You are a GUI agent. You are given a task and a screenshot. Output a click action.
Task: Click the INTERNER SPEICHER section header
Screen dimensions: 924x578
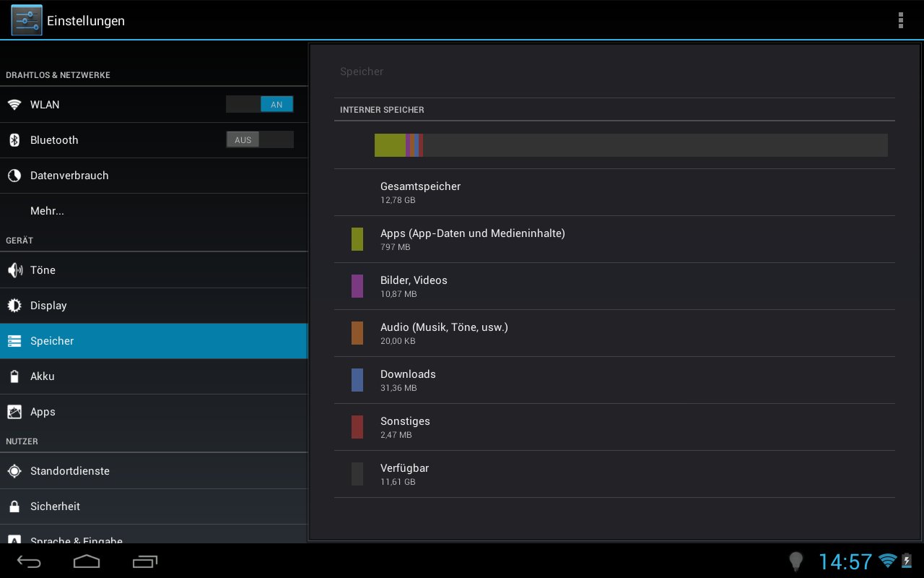point(382,110)
